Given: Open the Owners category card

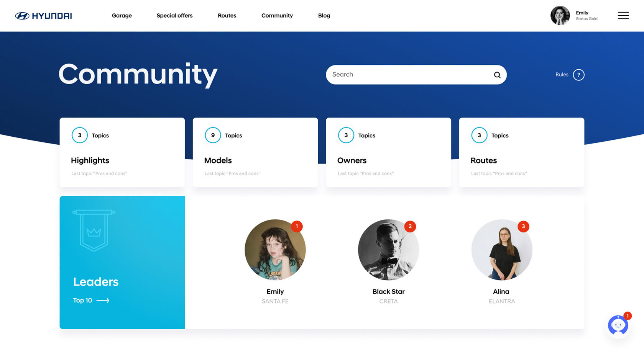Looking at the screenshot, I should tap(388, 152).
